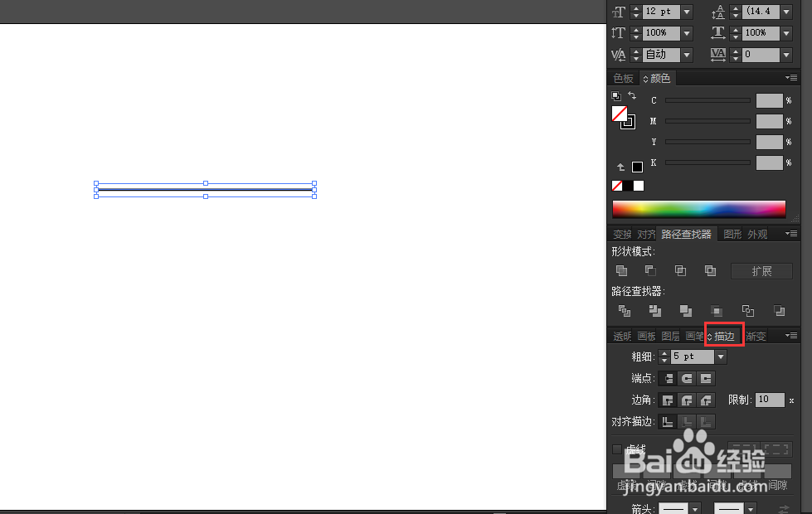The height and width of the screenshot is (514, 812).
Task: Align stroke to inside in 对齐描边
Action: click(x=687, y=422)
